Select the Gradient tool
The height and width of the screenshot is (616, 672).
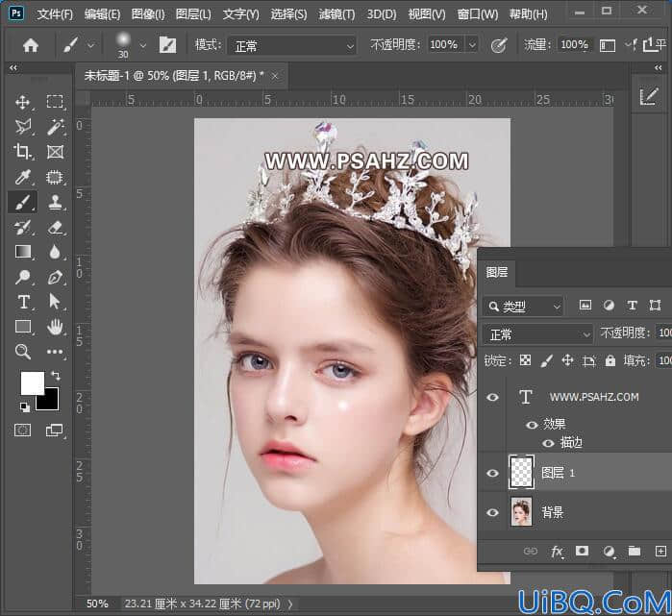coord(23,252)
